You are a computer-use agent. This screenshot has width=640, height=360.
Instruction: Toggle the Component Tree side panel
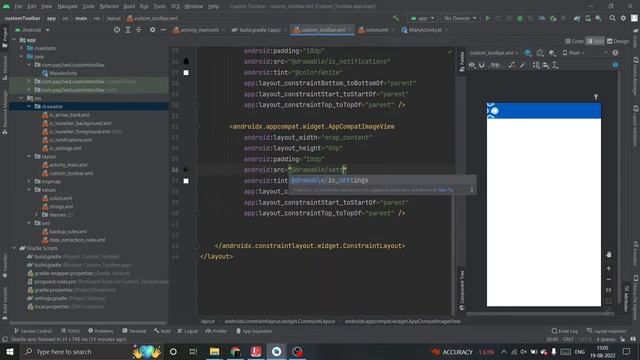coord(462,290)
